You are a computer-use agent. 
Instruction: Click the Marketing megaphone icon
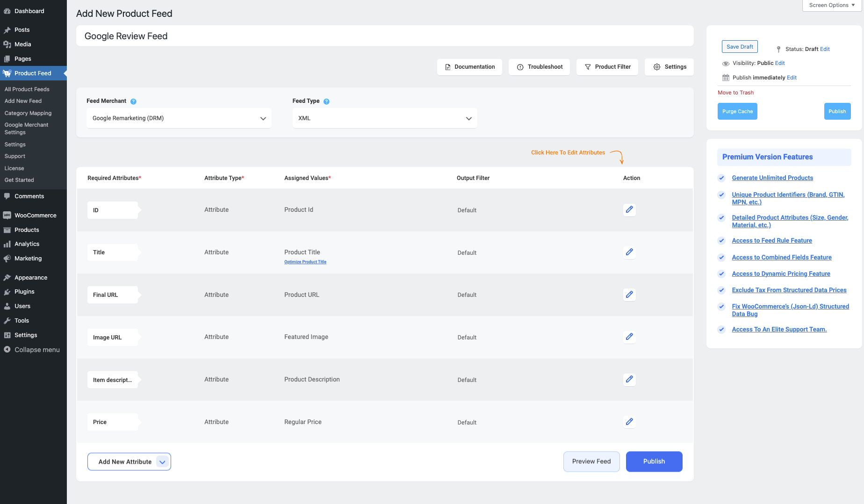point(7,259)
